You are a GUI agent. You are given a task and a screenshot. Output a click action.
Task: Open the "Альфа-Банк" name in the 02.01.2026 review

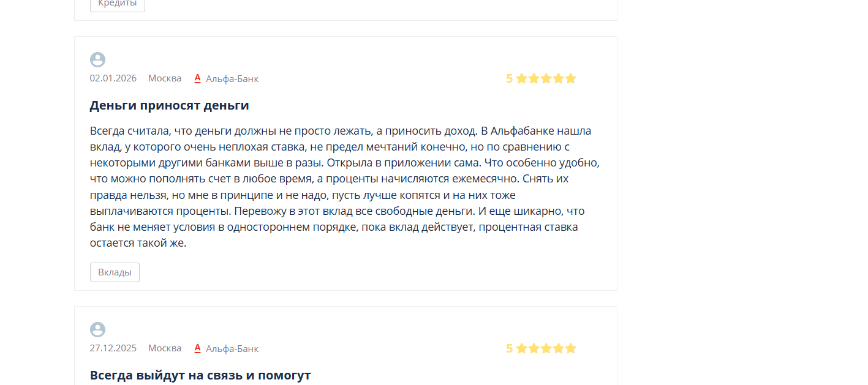click(x=232, y=78)
